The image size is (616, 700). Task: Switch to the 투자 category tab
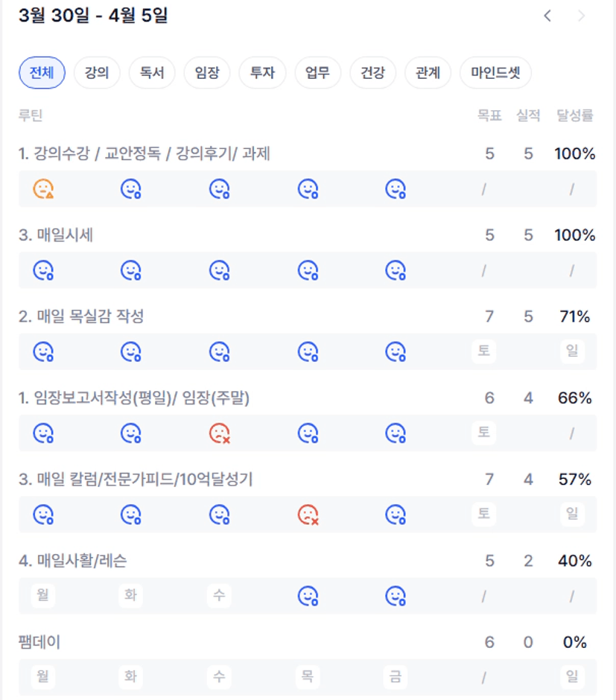pyautogui.click(x=262, y=73)
